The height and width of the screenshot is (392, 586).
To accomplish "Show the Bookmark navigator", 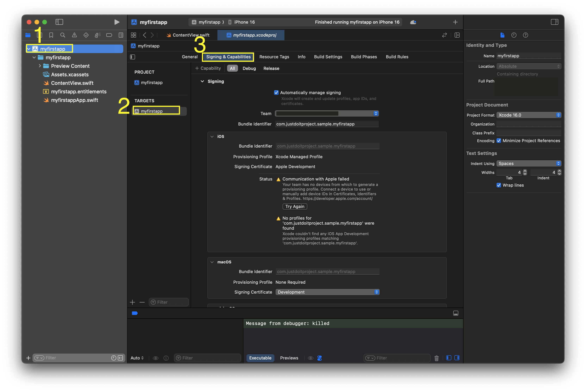I will point(51,35).
